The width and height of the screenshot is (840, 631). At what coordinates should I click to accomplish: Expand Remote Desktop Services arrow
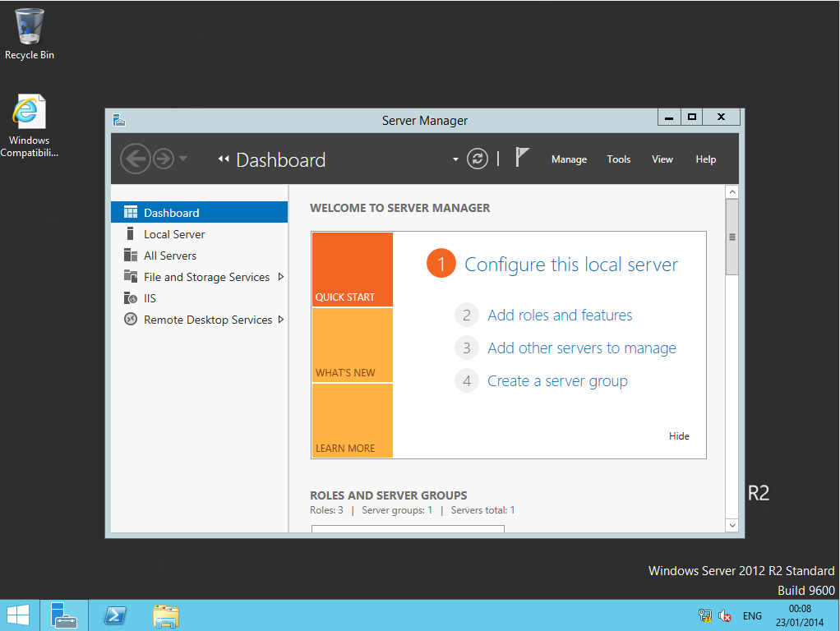tap(281, 320)
